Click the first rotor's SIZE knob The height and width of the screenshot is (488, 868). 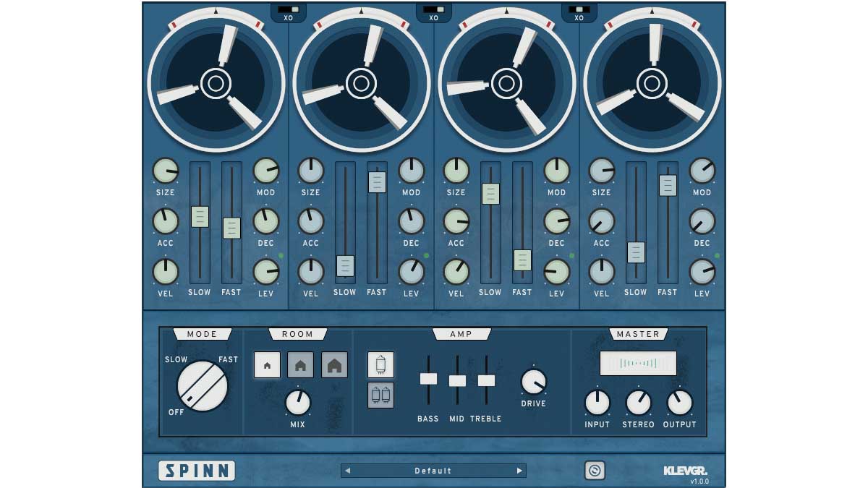pos(166,171)
